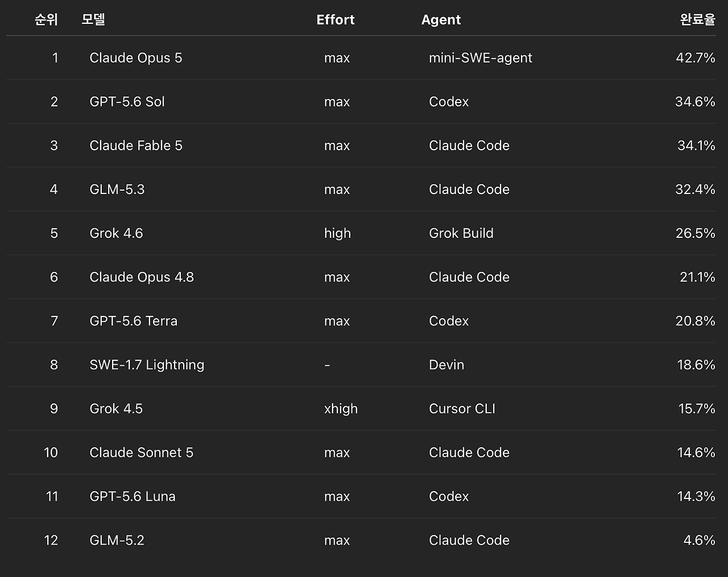This screenshot has height=577, width=728.
Task: Click the Devin agent cell
Action: (x=446, y=365)
